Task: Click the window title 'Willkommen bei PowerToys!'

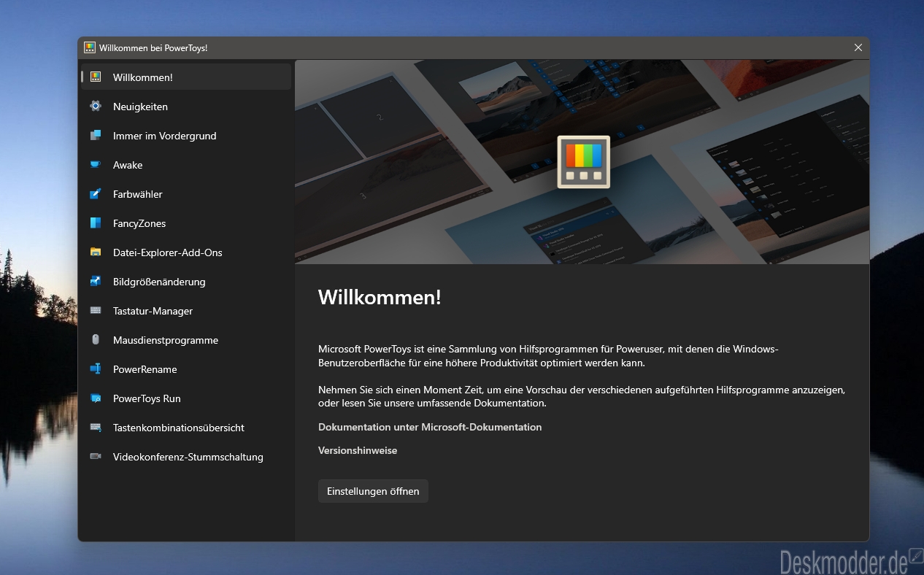Action: 153,47
